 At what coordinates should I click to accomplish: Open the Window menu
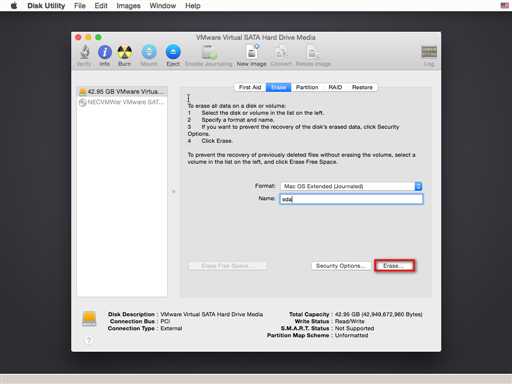[x=163, y=6]
